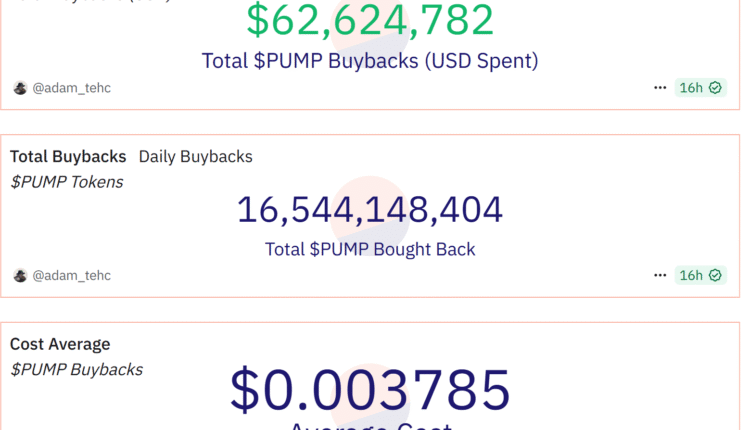Click the "$PUMP Tokens" subtitle

click(67, 181)
